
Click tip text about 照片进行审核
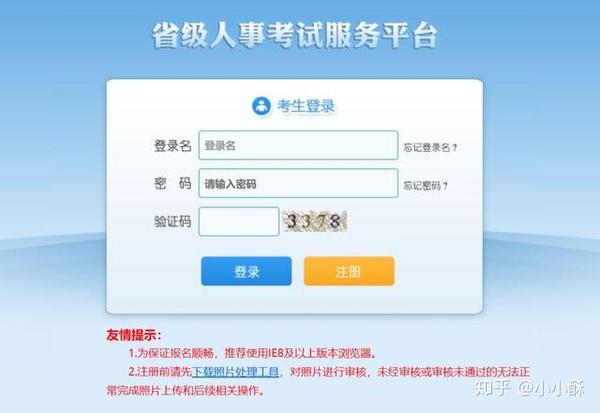click(x=410, y=372)
